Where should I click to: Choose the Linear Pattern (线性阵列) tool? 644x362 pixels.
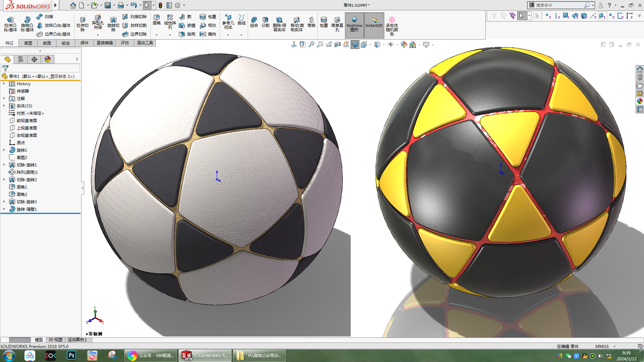coord(170,22)
